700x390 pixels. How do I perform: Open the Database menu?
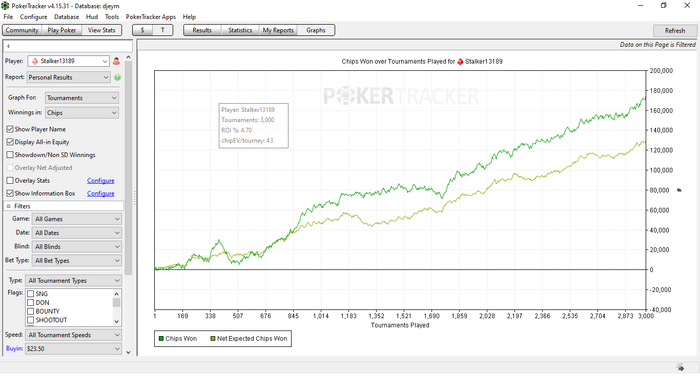pyautogui.click(x=67, y=17)
